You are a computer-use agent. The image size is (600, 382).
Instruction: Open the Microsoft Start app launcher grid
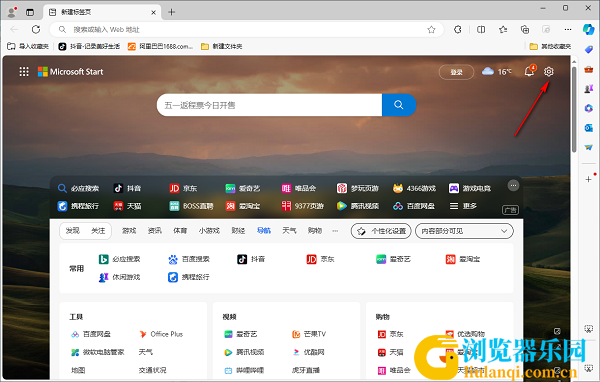pos(24,72)
